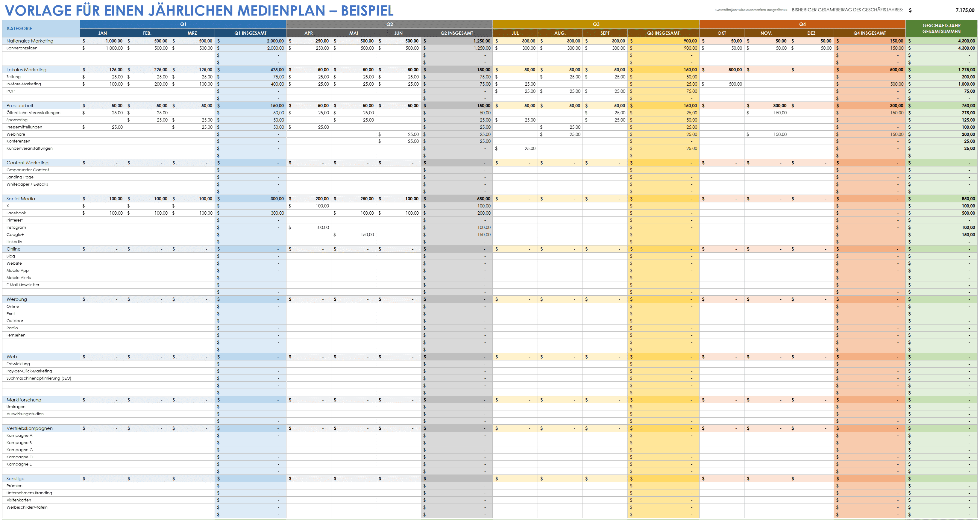Image resolution: width=980 pixels, height=520 pixels.
Task: Select the Pressemitteilungen row label
Action: [x=24, y=127]
